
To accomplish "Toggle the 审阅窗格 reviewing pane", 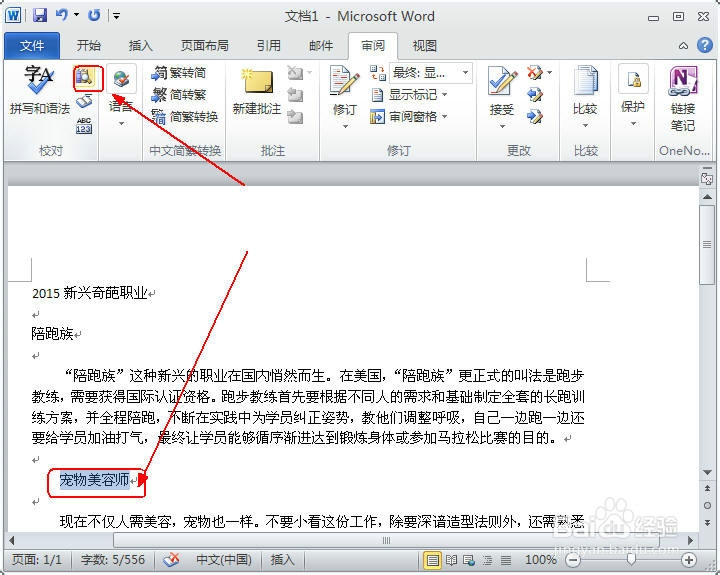I will (x=404, y=117).
